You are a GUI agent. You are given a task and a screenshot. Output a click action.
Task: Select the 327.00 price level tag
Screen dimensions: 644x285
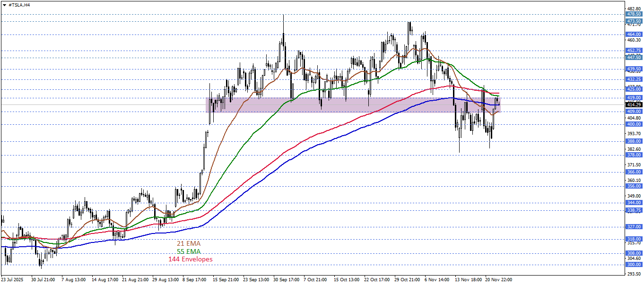tap(633, 226)
